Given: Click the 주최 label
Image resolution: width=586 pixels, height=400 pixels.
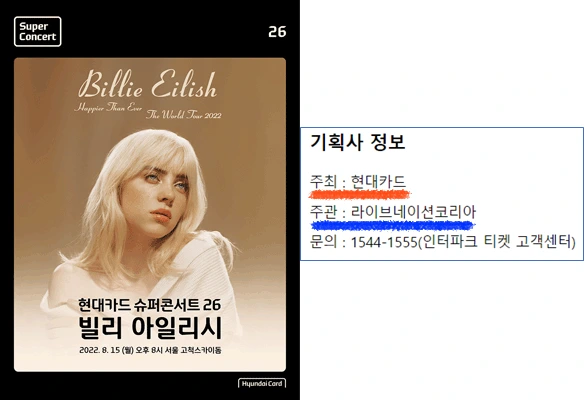Looking at the screenshot, I should pos(323,182).
